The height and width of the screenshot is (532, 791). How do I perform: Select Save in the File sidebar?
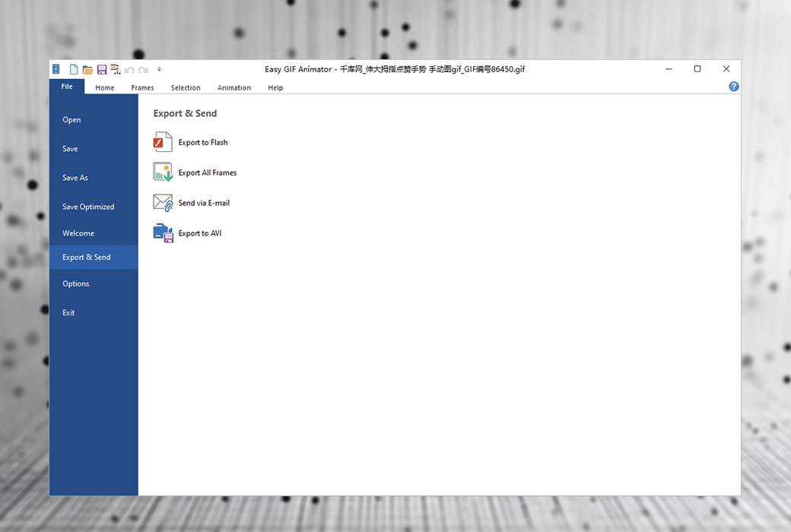tap(94, 149)
